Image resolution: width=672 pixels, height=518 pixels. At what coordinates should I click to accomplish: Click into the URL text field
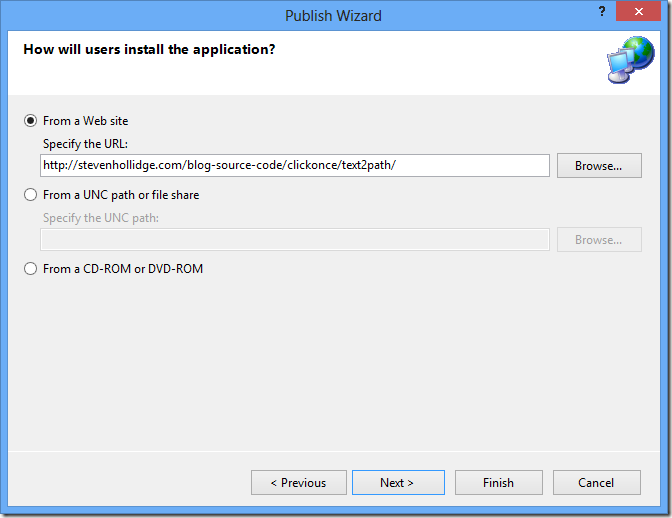click(x=295, y=165)
